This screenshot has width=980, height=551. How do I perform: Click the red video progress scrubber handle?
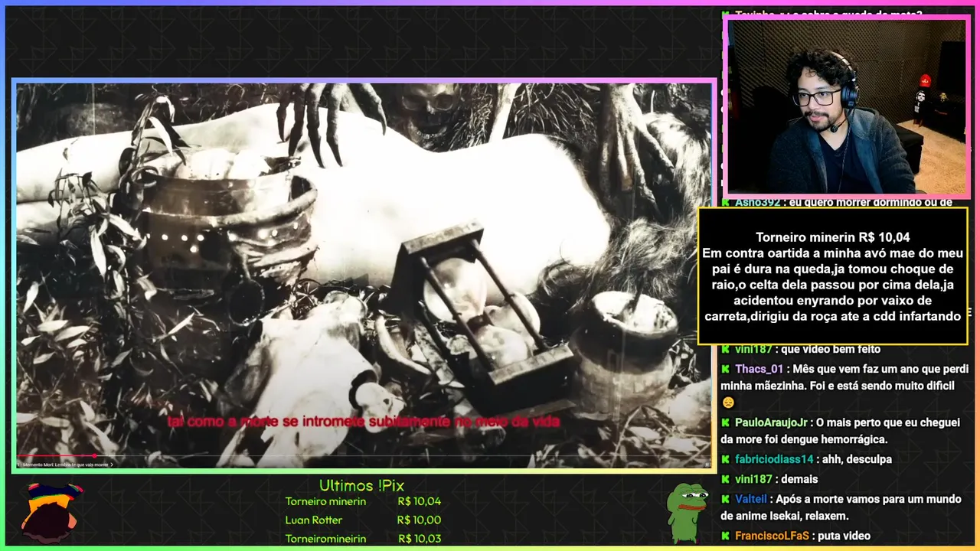[x=94, y=456]
